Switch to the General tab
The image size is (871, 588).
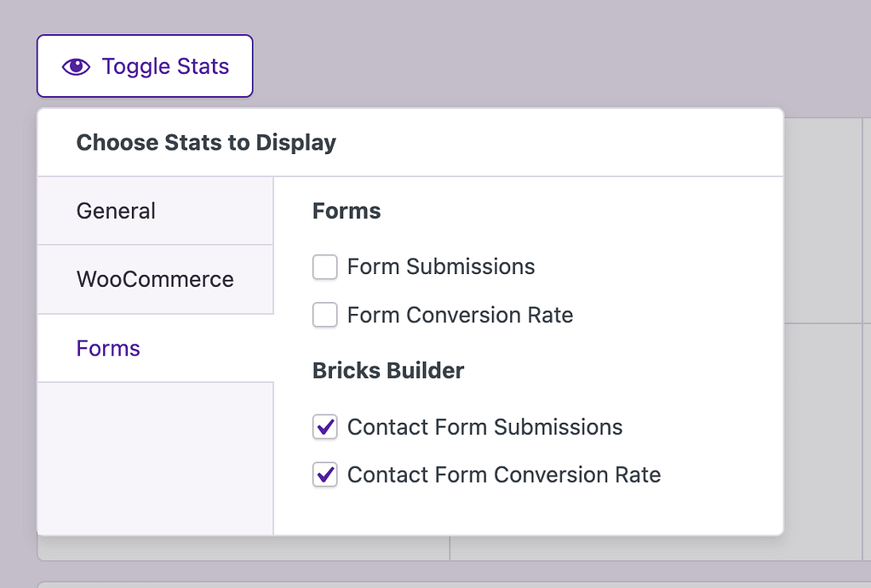click(115, 210)
